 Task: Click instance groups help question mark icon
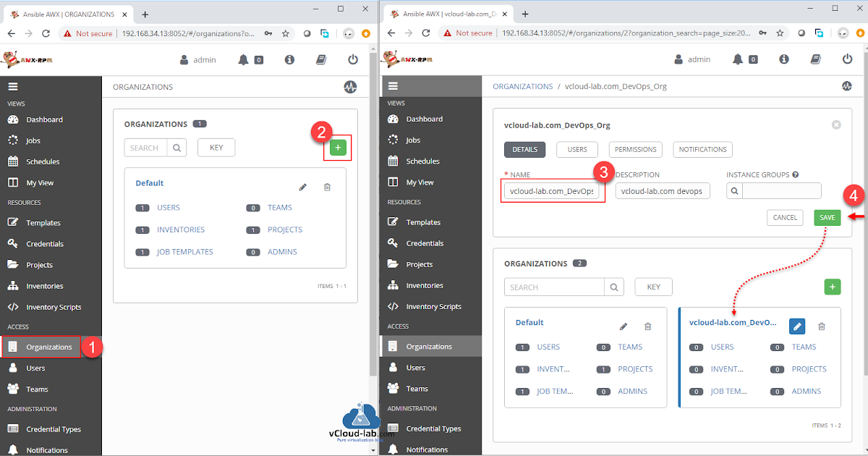796,174
